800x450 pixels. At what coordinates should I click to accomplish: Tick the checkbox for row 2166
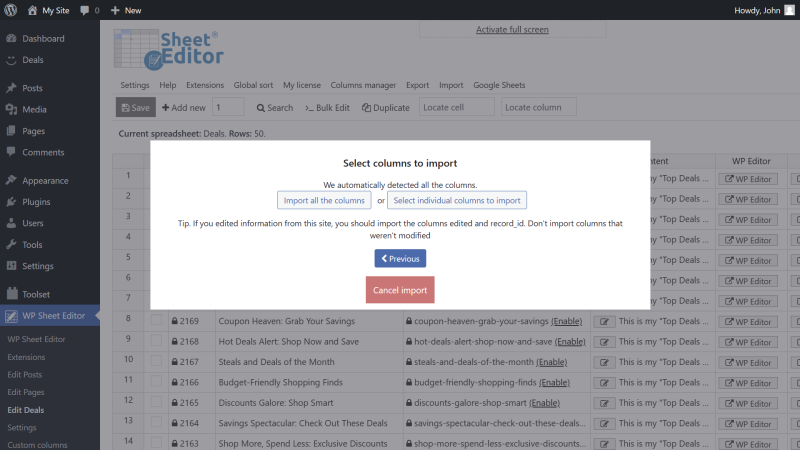[156, 381]
